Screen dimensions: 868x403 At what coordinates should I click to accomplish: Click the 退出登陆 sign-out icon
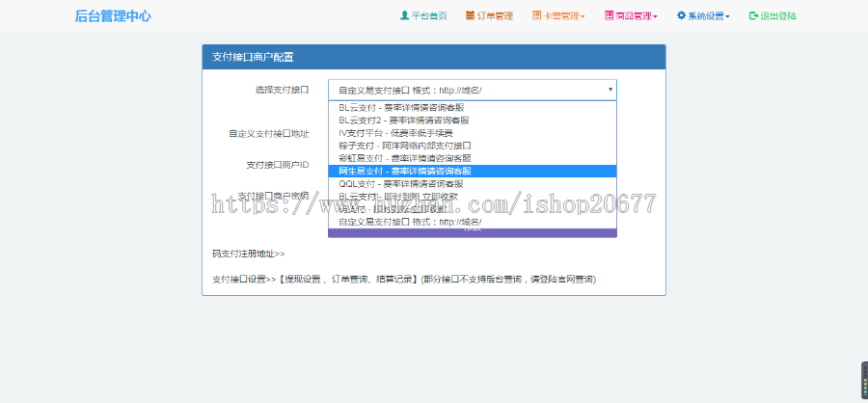pos(753,15)
